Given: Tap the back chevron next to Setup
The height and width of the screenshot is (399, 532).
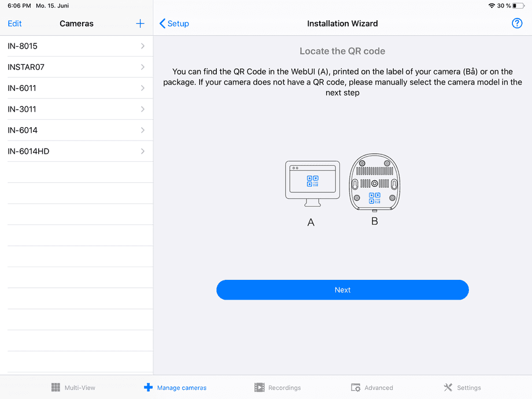Looking at the screenshot, I should [162, 23].
